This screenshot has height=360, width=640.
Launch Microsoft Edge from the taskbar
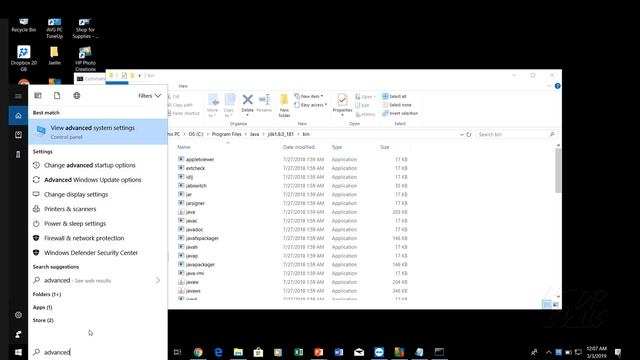click(x=218, y=352)
